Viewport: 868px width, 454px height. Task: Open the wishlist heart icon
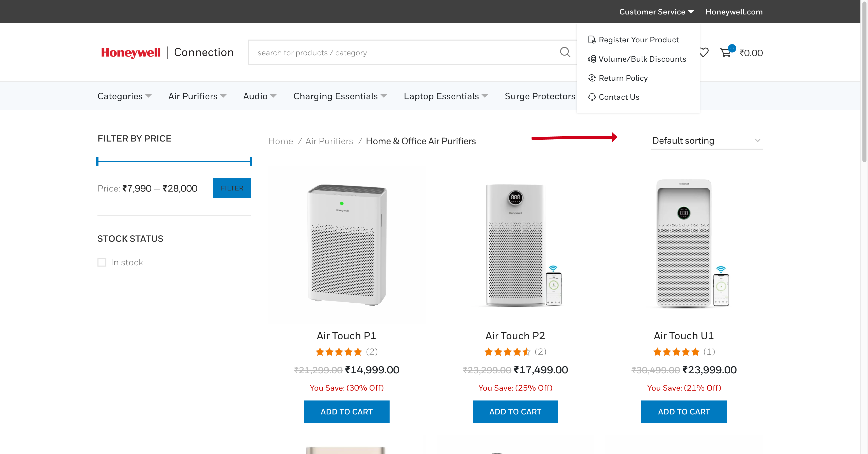pyautogui.click(x=704, y=53)
